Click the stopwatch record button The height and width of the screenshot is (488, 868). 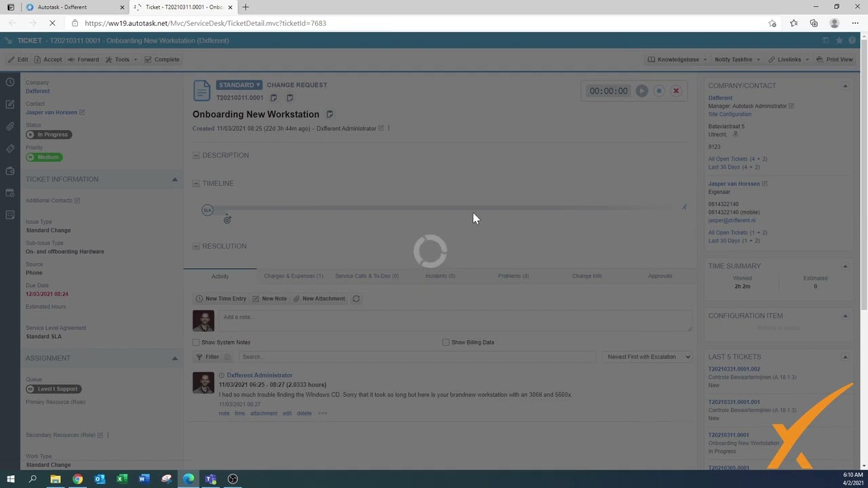[x=658, y=91]
